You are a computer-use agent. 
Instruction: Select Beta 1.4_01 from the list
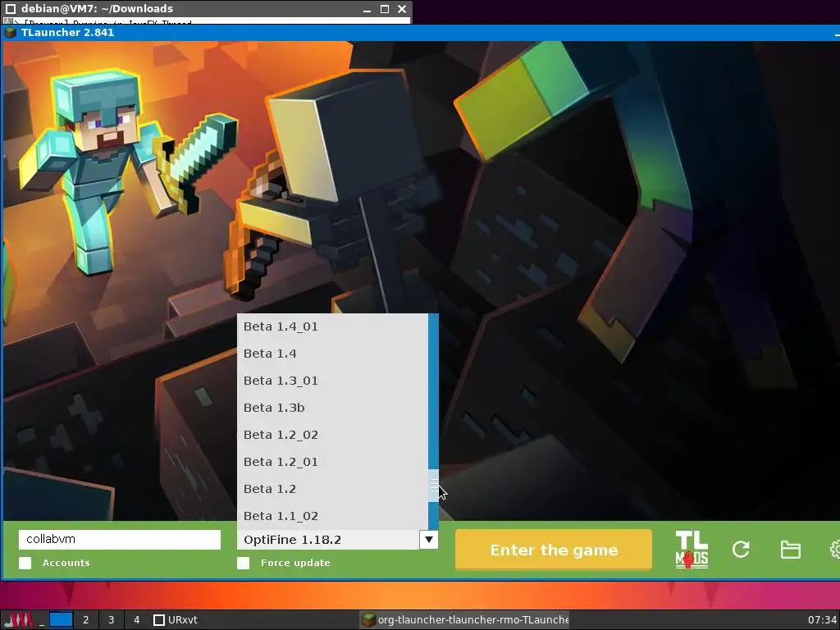[333, 326]
